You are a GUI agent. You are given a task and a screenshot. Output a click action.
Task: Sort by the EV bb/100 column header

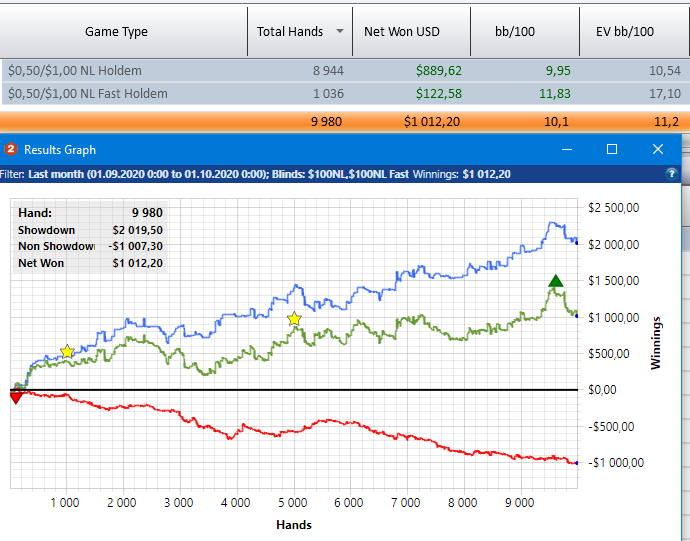(x=625, y=31)
